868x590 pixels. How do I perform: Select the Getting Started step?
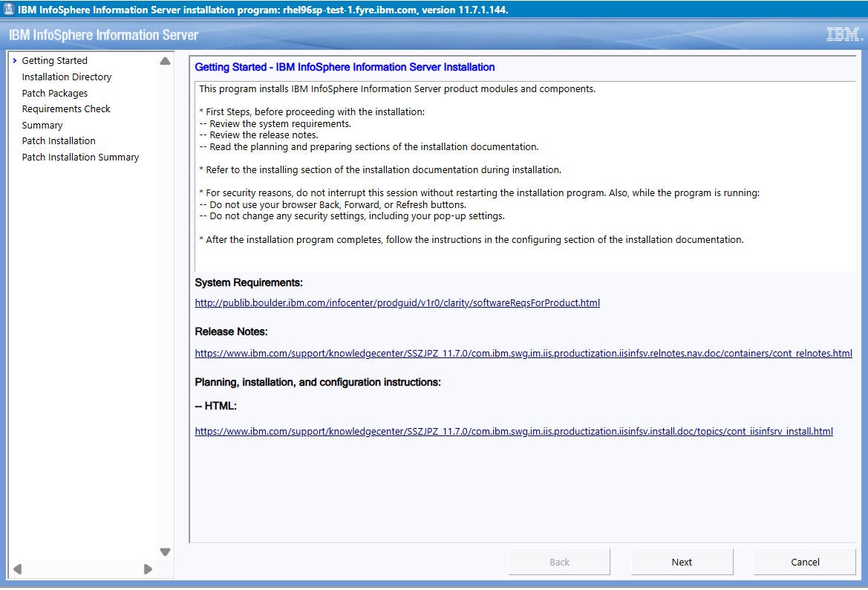point(54,60)
